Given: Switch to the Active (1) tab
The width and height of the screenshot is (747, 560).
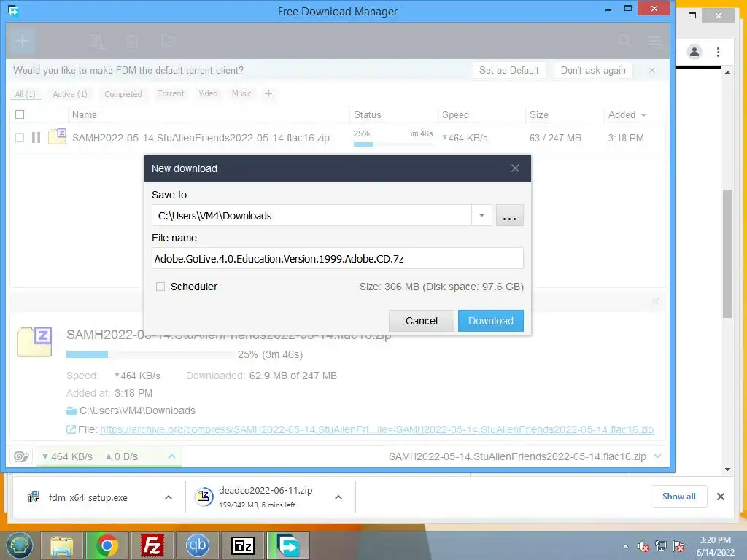Looking at the screenshot, I should click(x=70, y=94).
